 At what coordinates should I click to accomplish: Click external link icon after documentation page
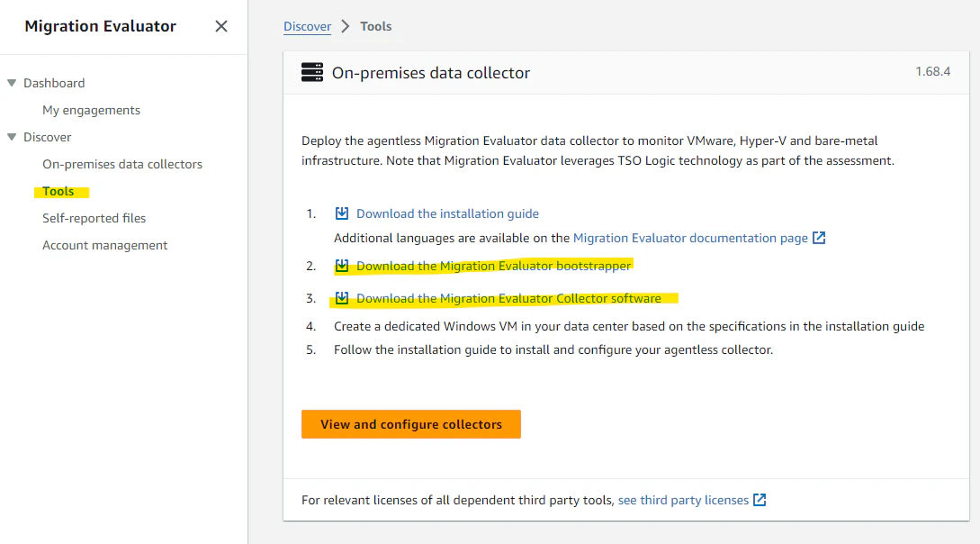pos(819,238)
